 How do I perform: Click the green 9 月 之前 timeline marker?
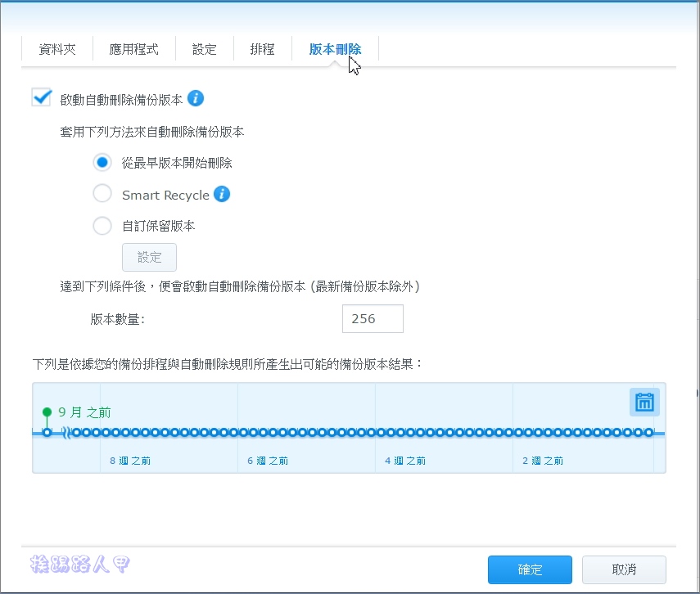point(47,412)
